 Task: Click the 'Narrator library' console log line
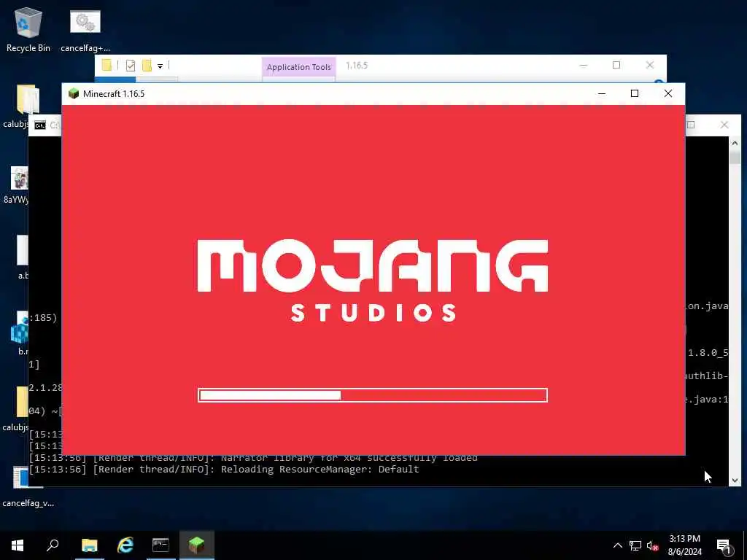253,458
